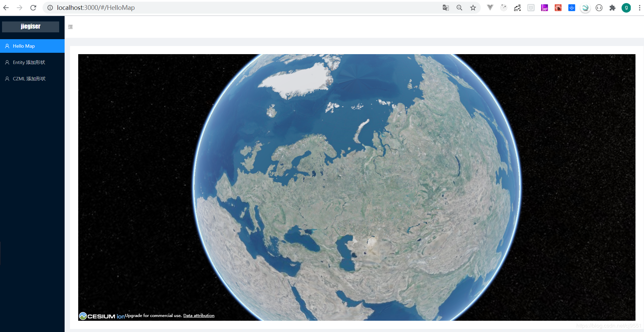Click the Cesium ion logo

(102, 316)
